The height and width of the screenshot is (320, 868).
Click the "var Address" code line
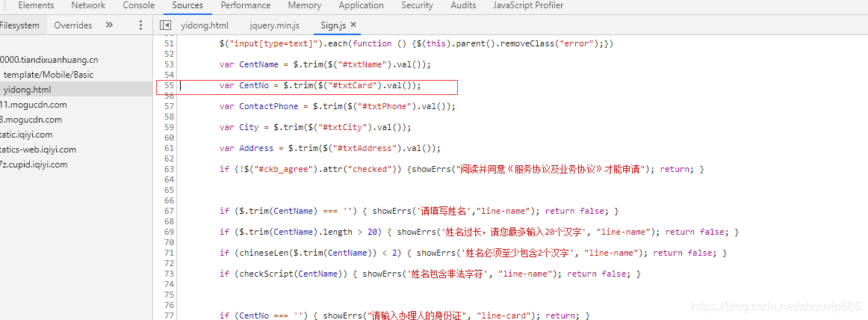(x=330, y=148)
